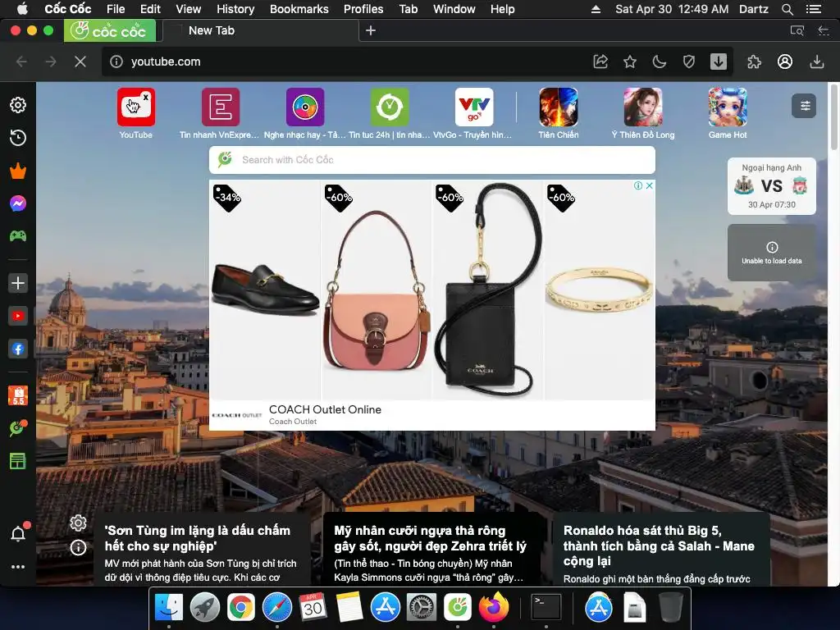Go back to previous page

21,62
